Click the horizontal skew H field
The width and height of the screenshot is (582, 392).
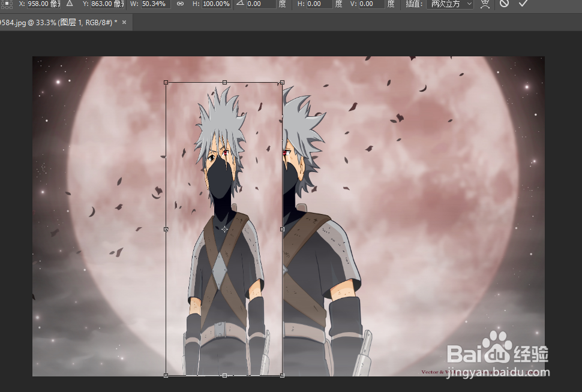pos(319,4)
